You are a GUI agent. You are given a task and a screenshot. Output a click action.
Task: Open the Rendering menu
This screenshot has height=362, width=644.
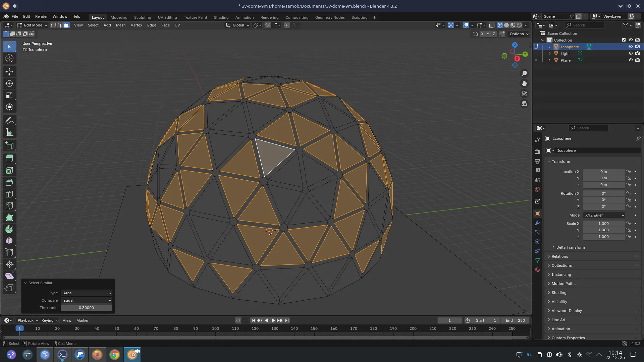tap(269, 17)
